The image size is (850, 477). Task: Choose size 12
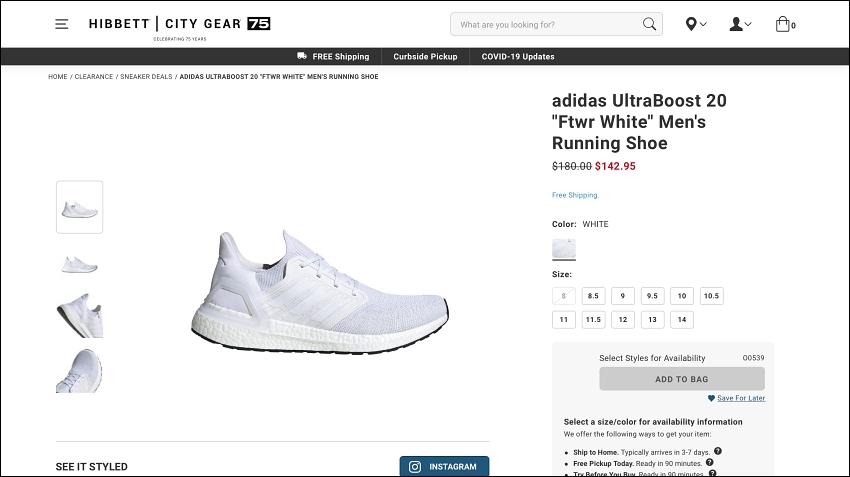click(x=622, y=320)
